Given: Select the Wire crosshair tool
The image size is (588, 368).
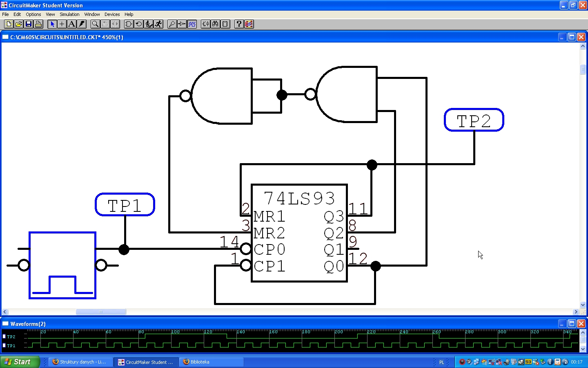Looking at the screenshot, I should point(62,24).
